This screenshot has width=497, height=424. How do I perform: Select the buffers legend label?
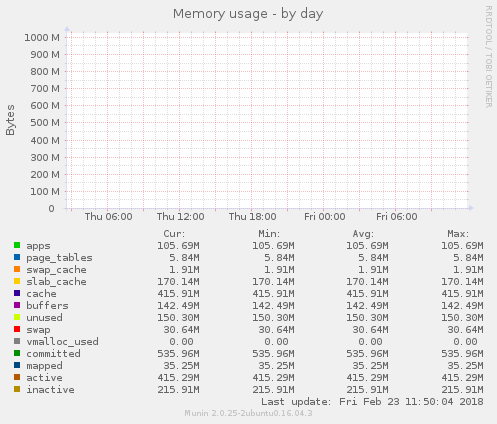(x=47, y=306)
